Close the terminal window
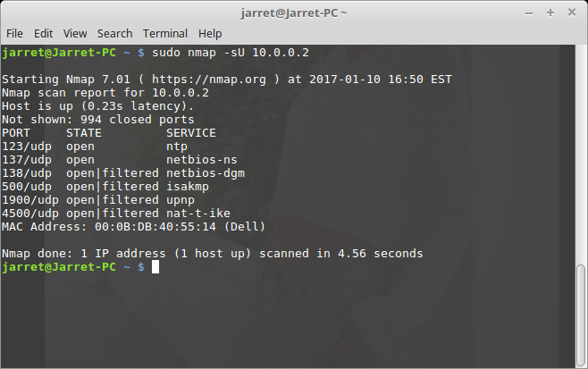The width and height of the screenshot is (588, 369). tap(572, 13)
